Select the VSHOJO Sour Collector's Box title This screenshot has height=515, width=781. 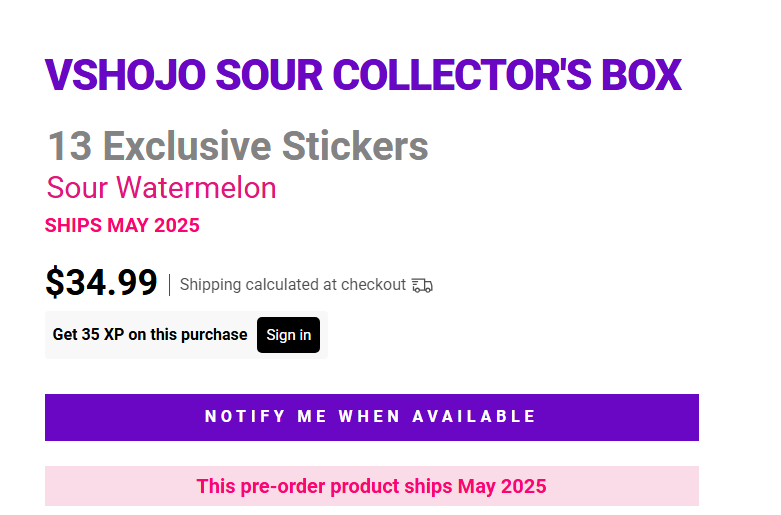coord(363,75)
